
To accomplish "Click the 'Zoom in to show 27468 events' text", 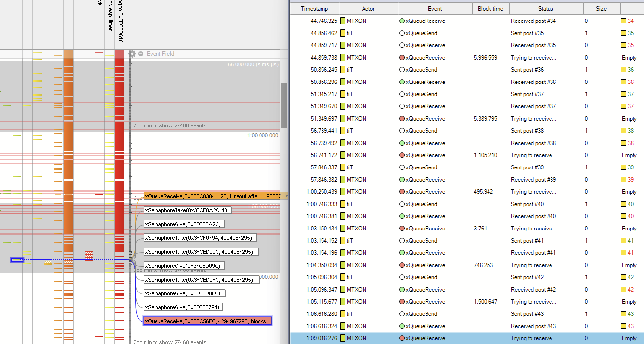I will point(169,125).
